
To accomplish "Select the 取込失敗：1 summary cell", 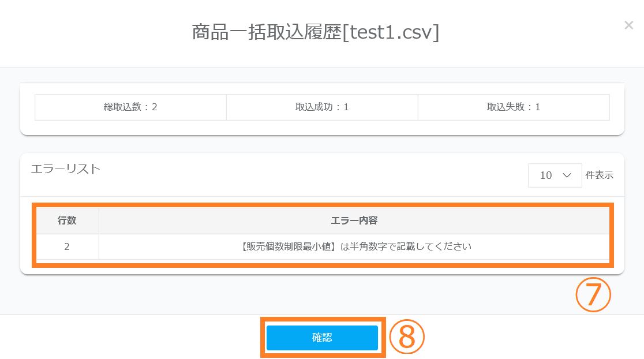I will pyautogui.click(x=514, y=107).
